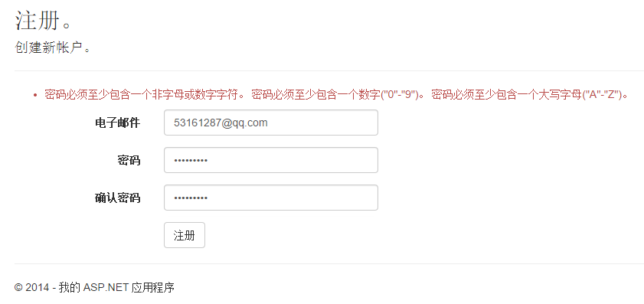Click the ASP.NET text in the footer
Viewport: 644px width, 304px height.
tap(106, 288)
